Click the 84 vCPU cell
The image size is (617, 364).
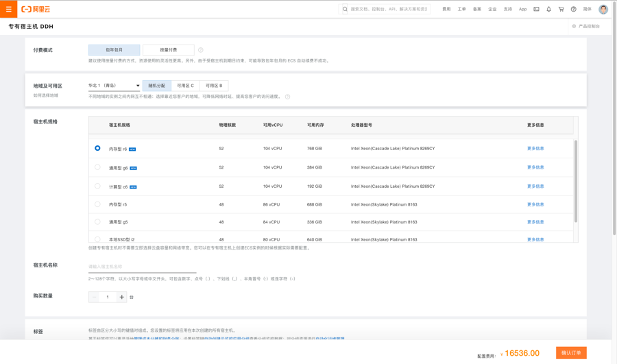[271, 222]
